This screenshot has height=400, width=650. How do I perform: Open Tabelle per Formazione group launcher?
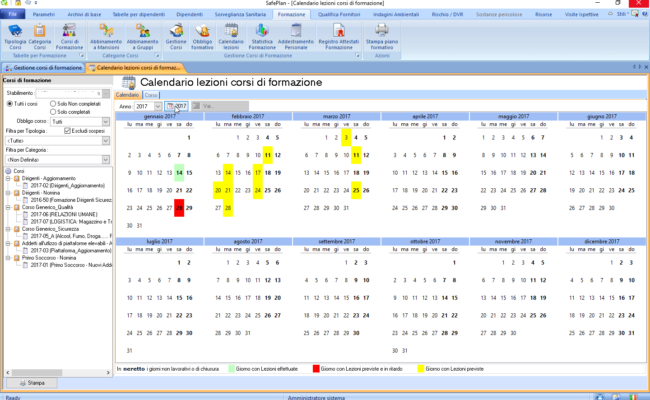point(82,56)
